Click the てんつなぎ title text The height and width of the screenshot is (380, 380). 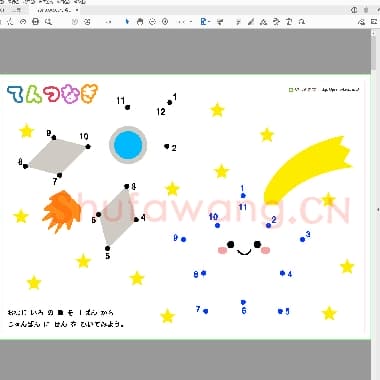pos(53,94)
